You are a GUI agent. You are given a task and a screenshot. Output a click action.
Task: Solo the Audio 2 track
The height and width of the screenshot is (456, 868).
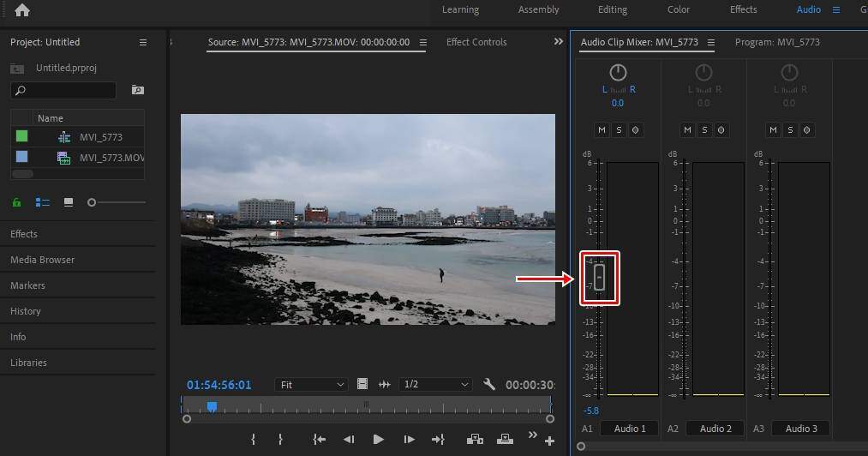click(x=704, y=130)
